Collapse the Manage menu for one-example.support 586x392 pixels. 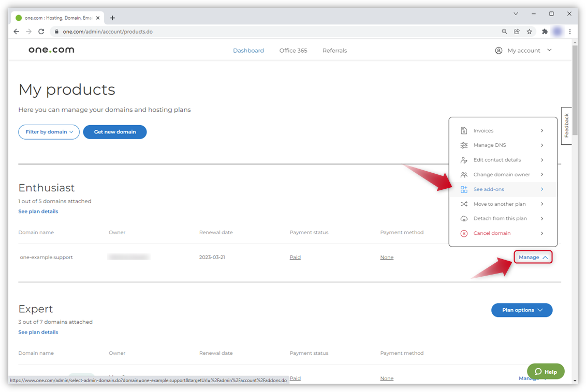pyautogui.click(x=533, y=257)
